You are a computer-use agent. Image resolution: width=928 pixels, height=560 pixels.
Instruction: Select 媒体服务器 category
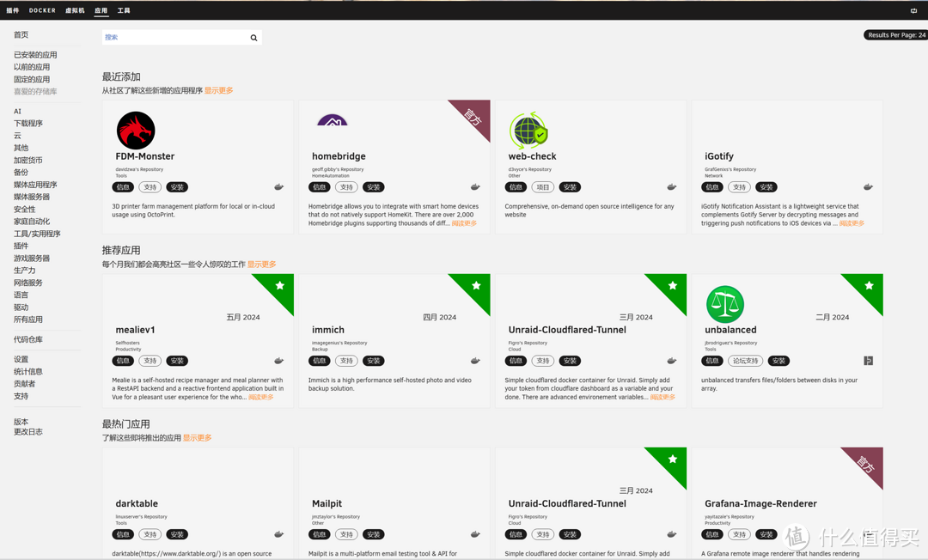point(32,197)
